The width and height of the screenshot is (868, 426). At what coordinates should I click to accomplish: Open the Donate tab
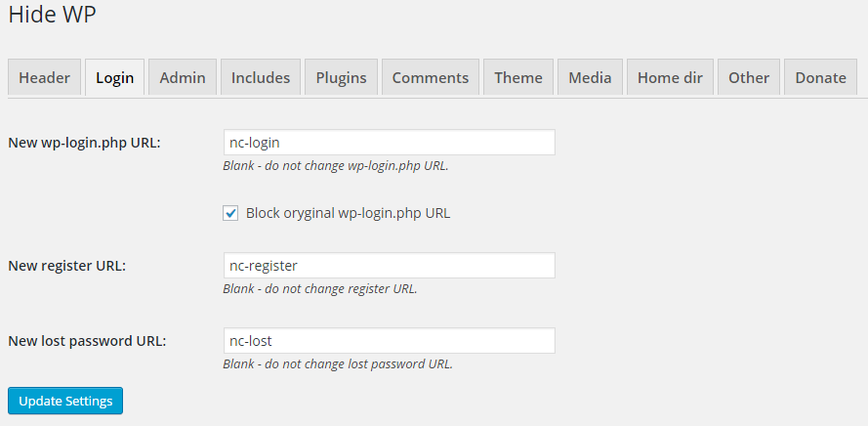coord(820,77)
